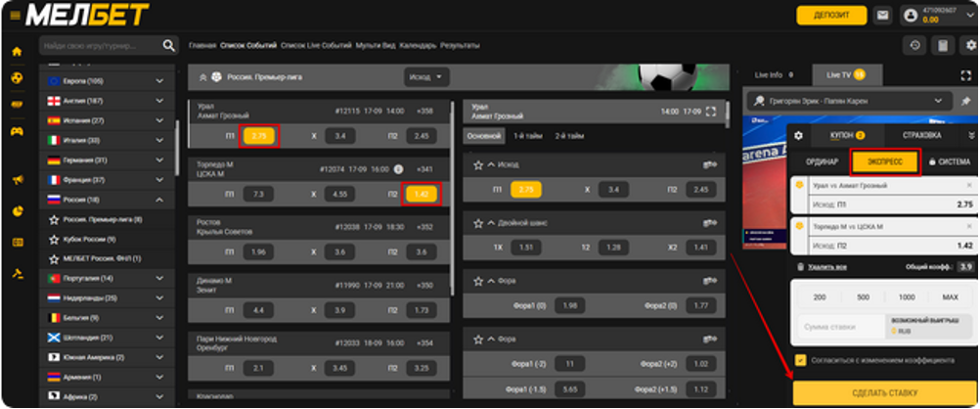Open bet history clock icon
The width and height of the screenshot is (980, 409).
(914, 45)
